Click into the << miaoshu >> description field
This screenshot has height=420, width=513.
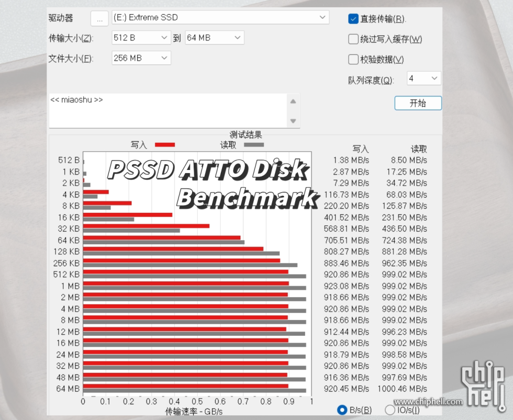pyautogui.click(x=168, y=110)
